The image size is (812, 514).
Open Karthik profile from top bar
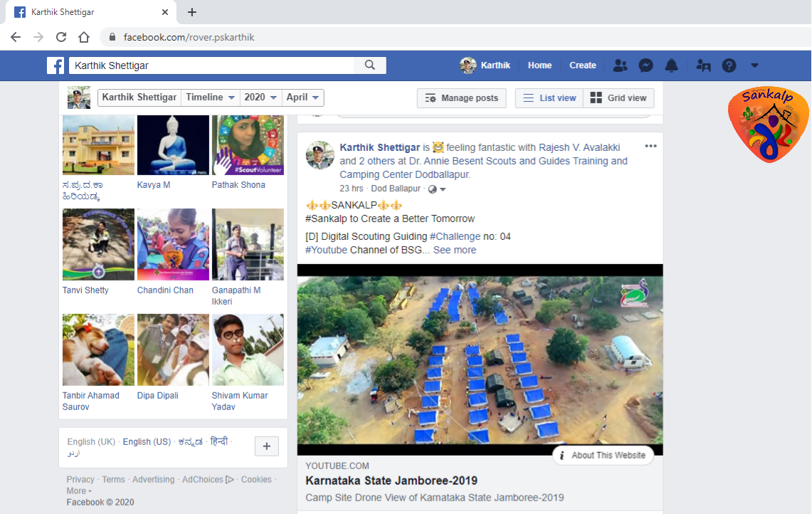click(x=485, y=65)
